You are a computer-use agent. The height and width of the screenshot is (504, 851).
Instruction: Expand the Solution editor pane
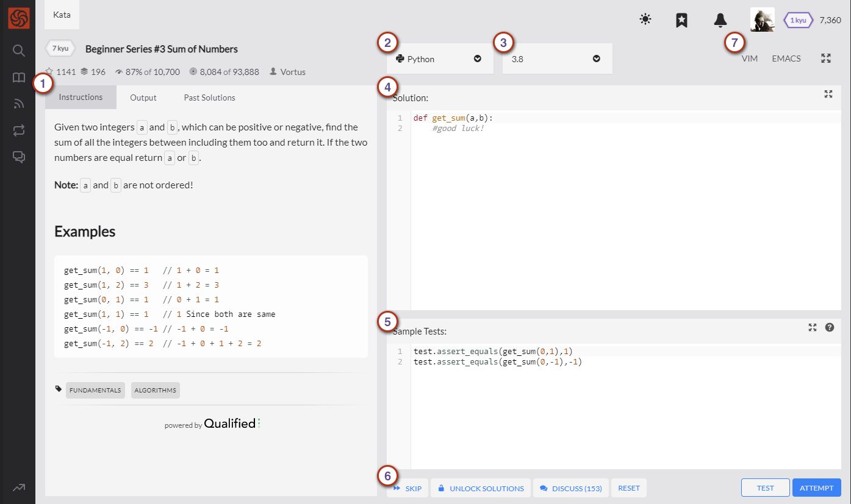tap(828, 94)
